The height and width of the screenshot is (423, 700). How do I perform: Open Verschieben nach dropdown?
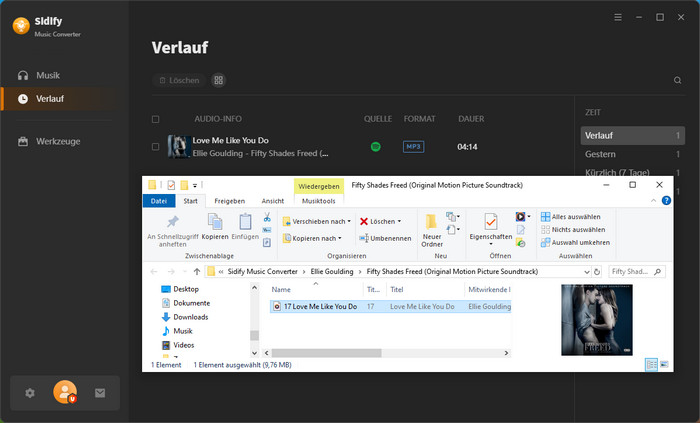coord(317,221)
